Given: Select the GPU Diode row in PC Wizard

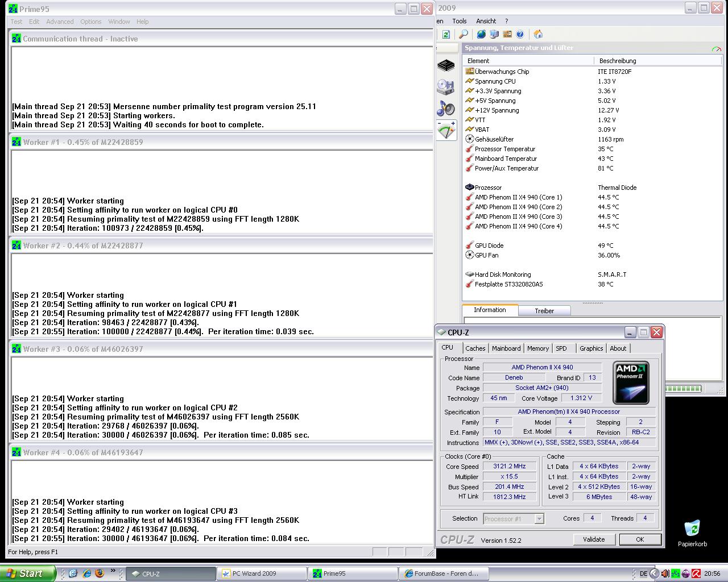Looking at the screenshot, I should pos(591,246).
